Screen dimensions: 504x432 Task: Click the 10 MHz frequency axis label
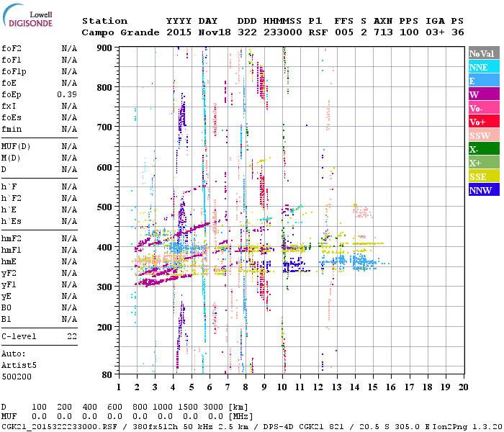282,387
